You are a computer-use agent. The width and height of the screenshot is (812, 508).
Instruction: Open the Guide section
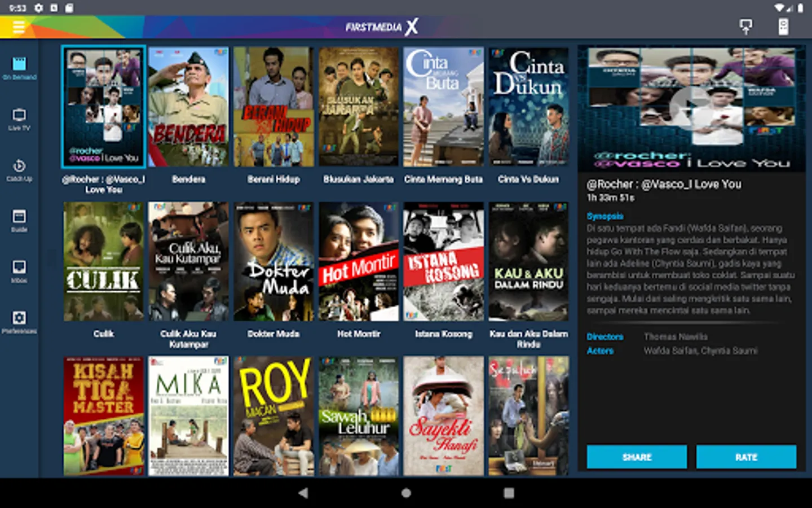[x=19, y=221]
